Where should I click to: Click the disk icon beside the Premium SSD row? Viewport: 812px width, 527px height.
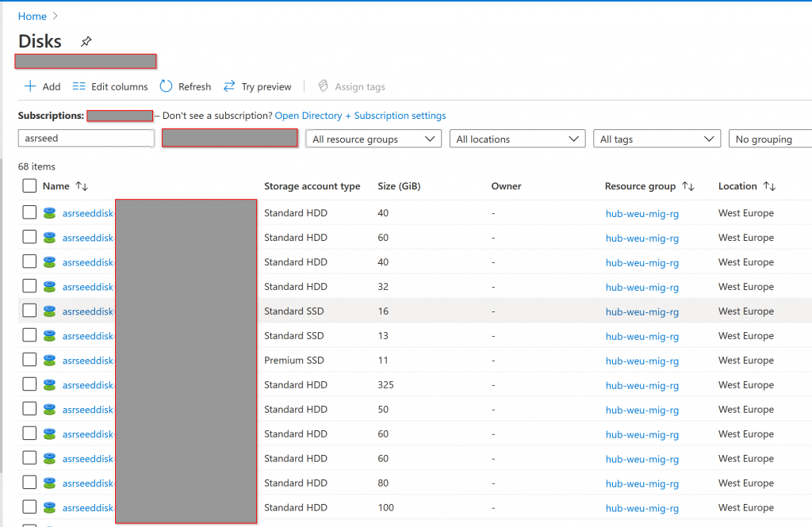point(49,361)
